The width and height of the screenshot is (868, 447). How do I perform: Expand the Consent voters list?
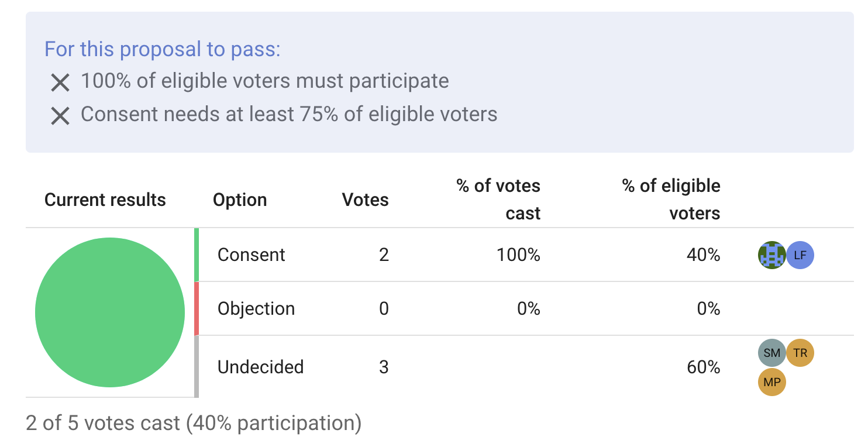tap(786, 255)
